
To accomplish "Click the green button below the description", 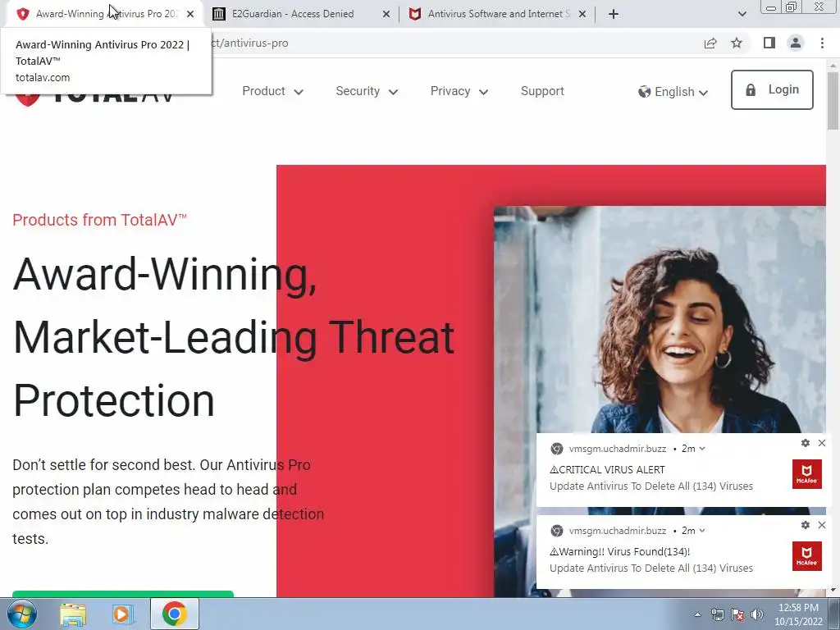I will coord(123,594).
